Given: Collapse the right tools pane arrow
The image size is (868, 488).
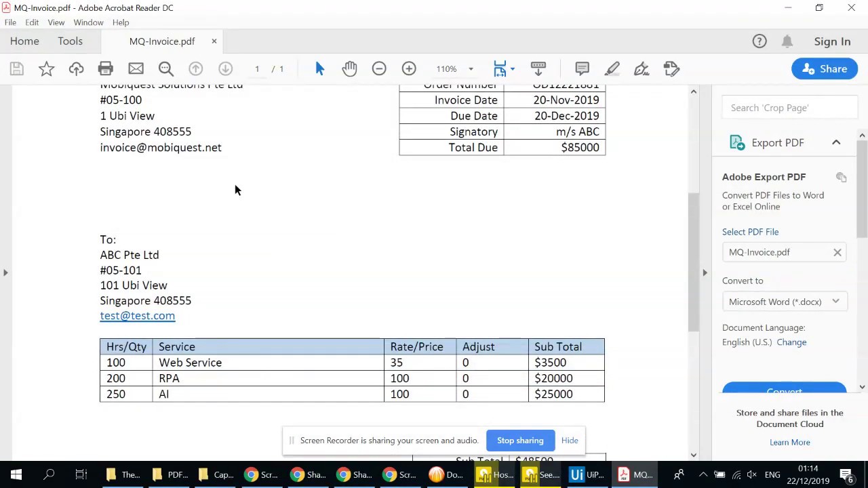Looking at the screenshot, I should coord(705,272).
